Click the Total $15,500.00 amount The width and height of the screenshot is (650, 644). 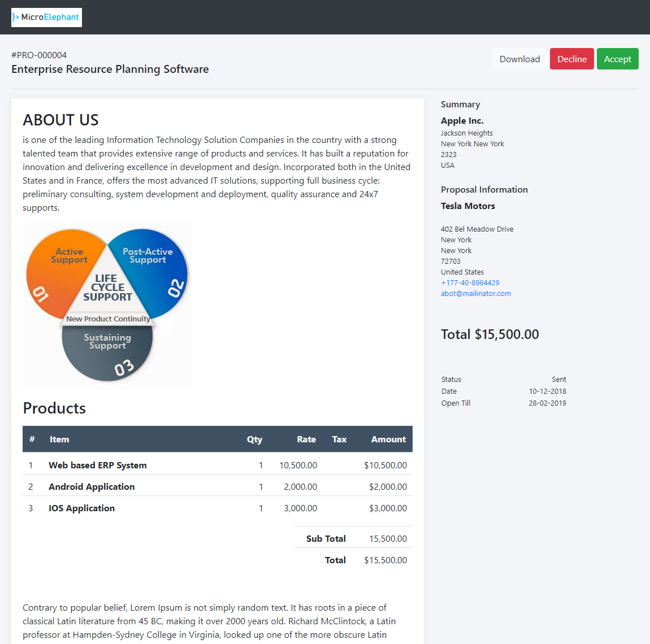(x=489, y=334)
